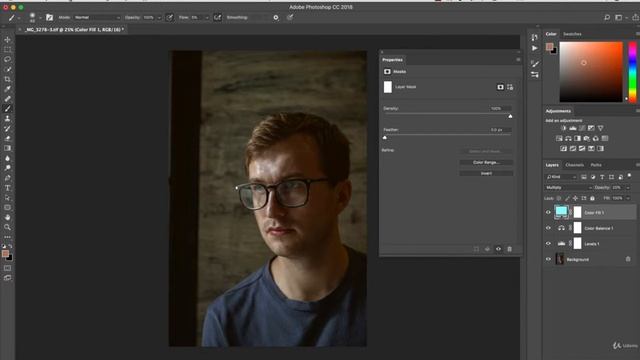Open the smoothing options gear icon
Viewport: 640px width, 360px height.
pos(276,18)
